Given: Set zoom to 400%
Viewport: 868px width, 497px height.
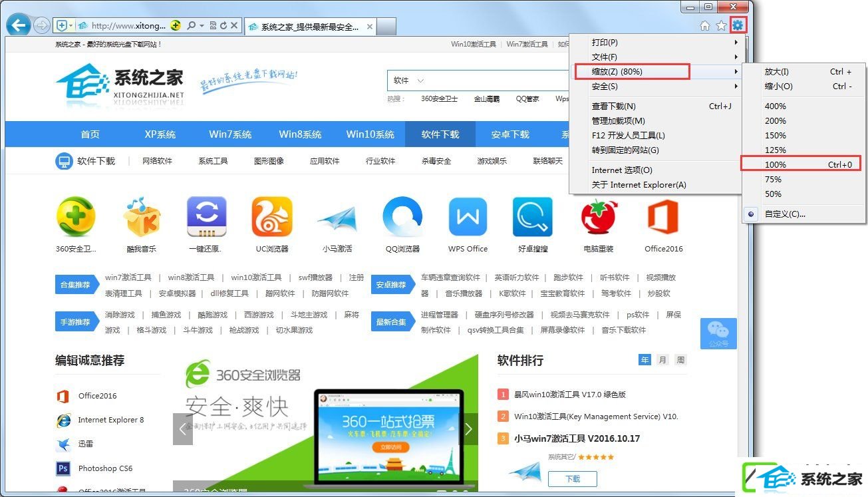Looking at the screenshot, I should pyautogui.click(x=804, y=106).
